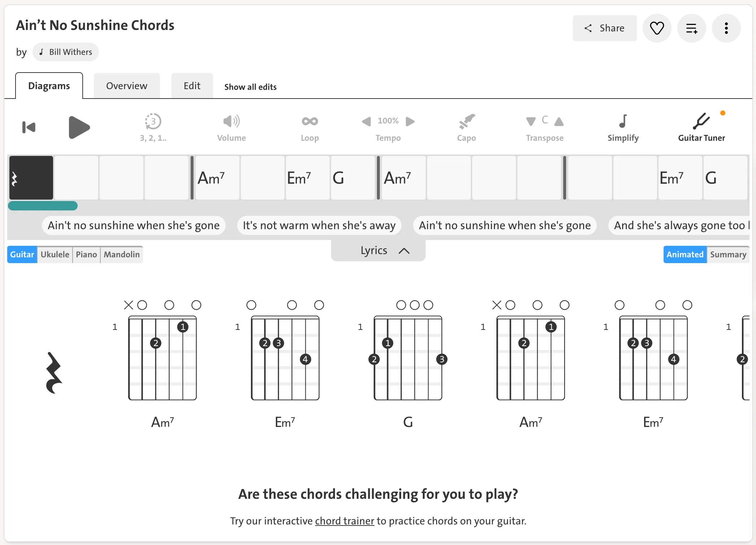The image size is (756, 545).
Task: Switch to the Overview tab
Action: click(x=126, y=86)
